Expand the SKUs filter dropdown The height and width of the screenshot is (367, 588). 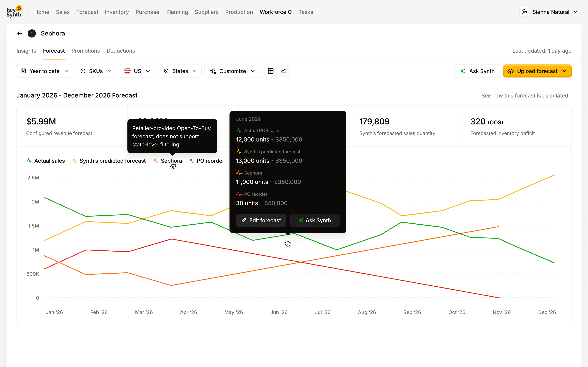tap(96, 71)
